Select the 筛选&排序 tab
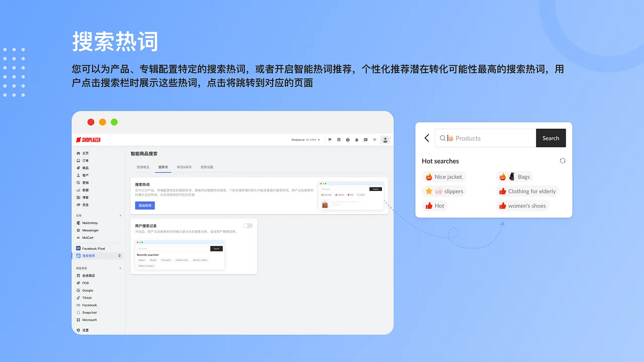 (185, 166)
